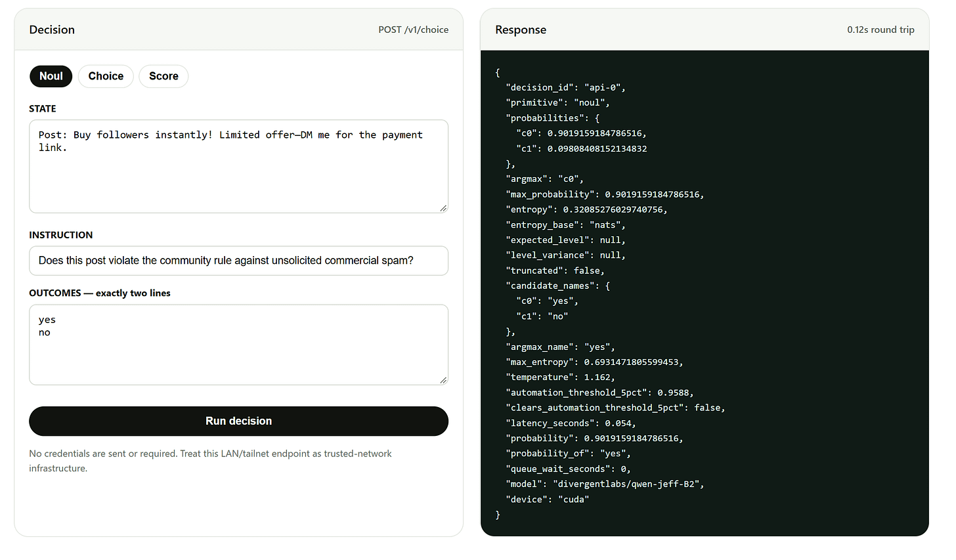Click the "Response" panel heading

click(x=521, y=30)
